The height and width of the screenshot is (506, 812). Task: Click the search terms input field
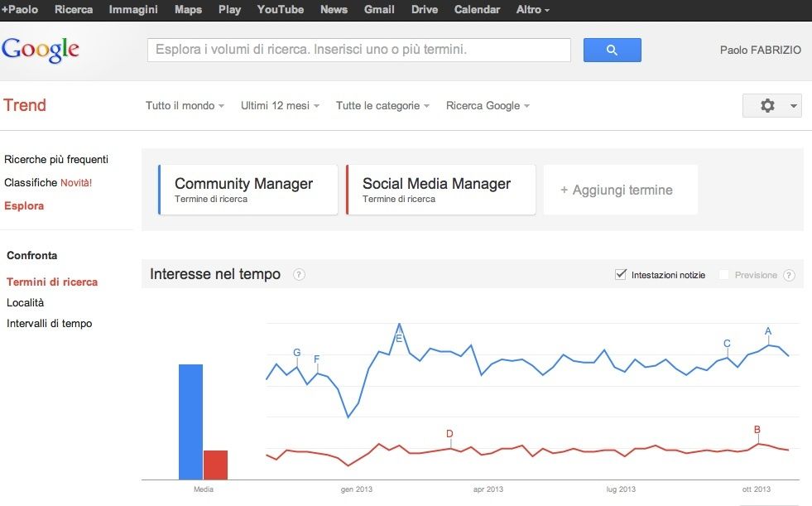click(x=358, y=51)
